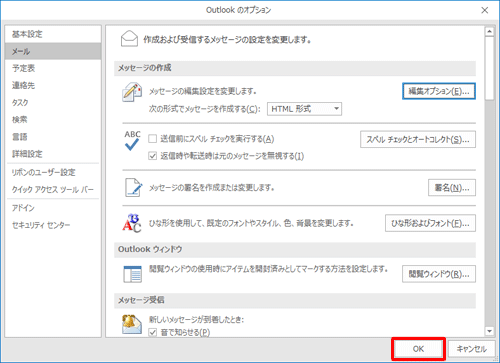The width and height of the screenshot is (500, 363).
Task: Click the メッセージの署名を作成または変更します text
Action: [x=212, y=188]
